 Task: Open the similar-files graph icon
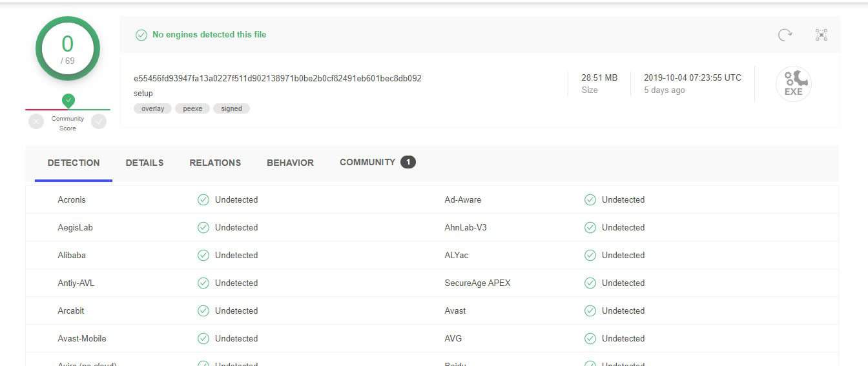[x=821, y=35]
